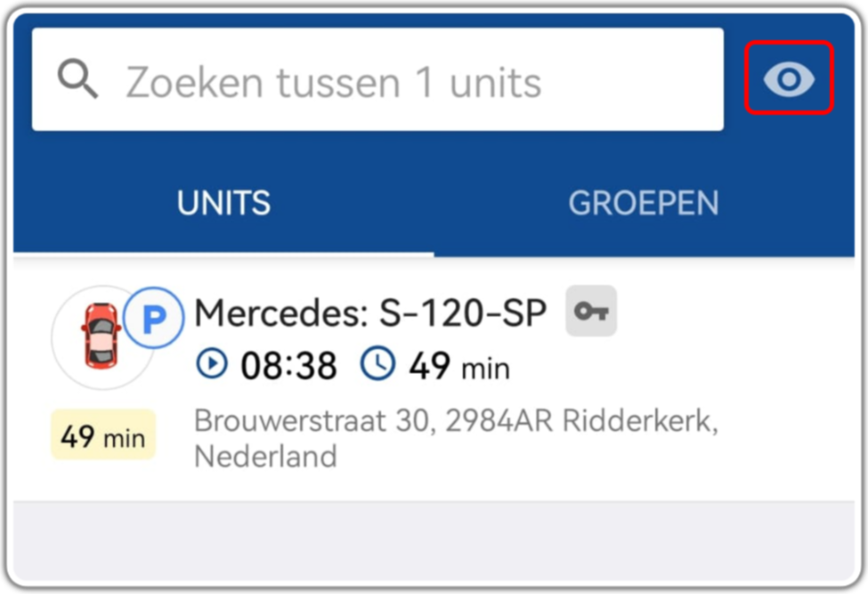The width and height of the screenshot is (868, 594).
Task: Open the GROEPEN tab
Action: [x=644, y=203]
